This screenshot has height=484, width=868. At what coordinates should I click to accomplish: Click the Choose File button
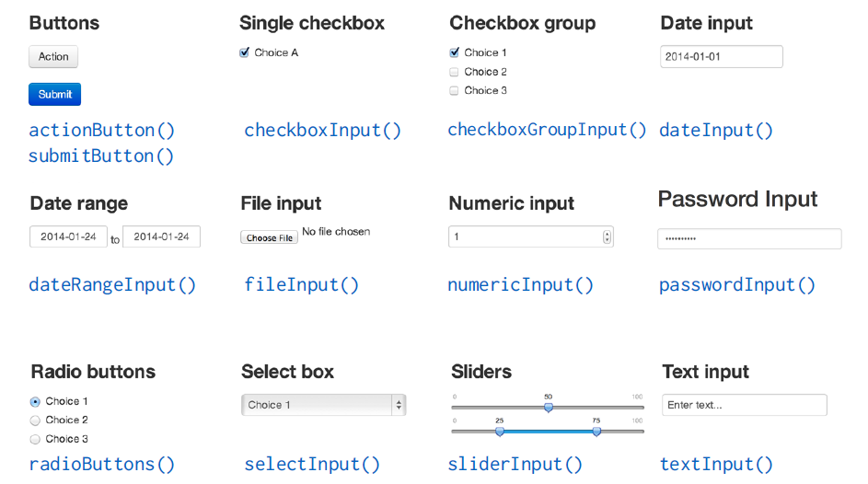[x=269, y=237]
